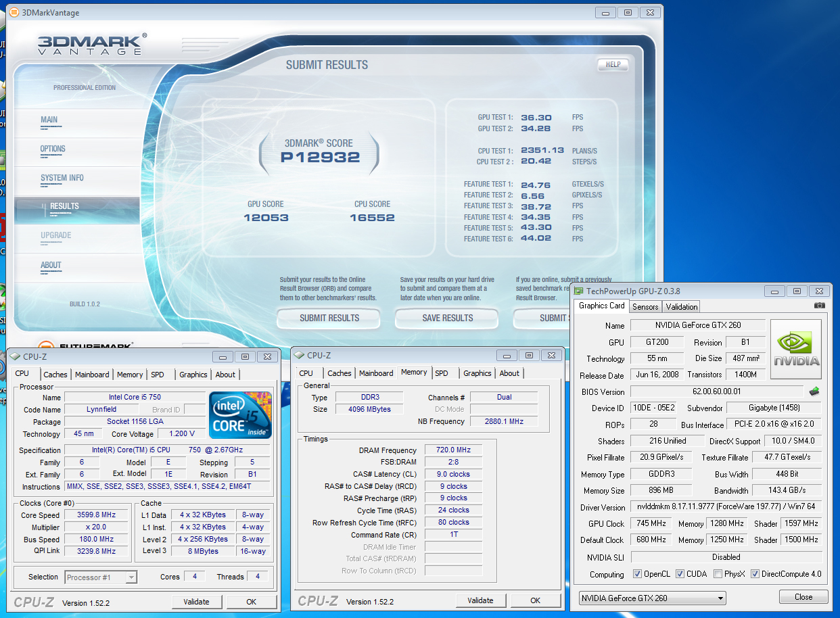Toggle the PhysX checkbox in GPU-Z
Image resolution: width=840 pixels, height=618 pixels.
(x=719, y=574)
